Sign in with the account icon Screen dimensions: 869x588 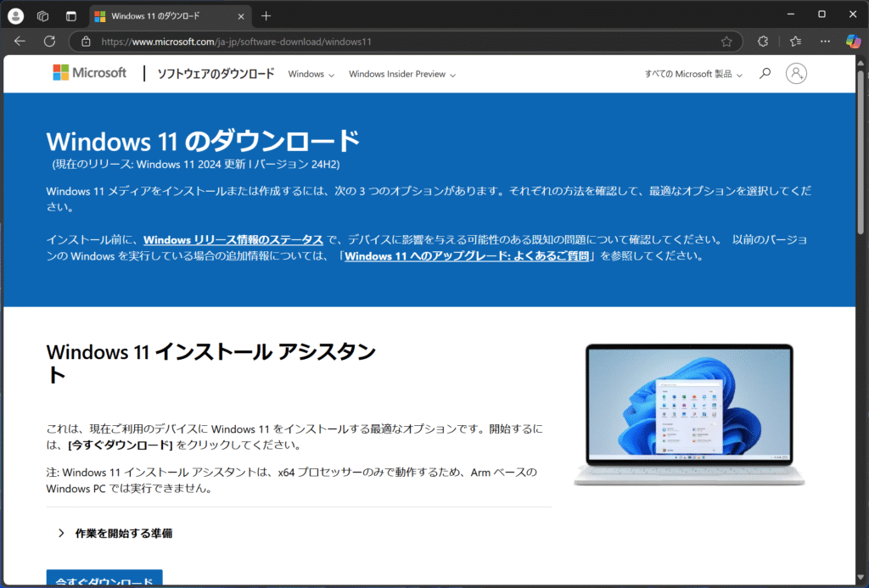(x=796, y=73)
